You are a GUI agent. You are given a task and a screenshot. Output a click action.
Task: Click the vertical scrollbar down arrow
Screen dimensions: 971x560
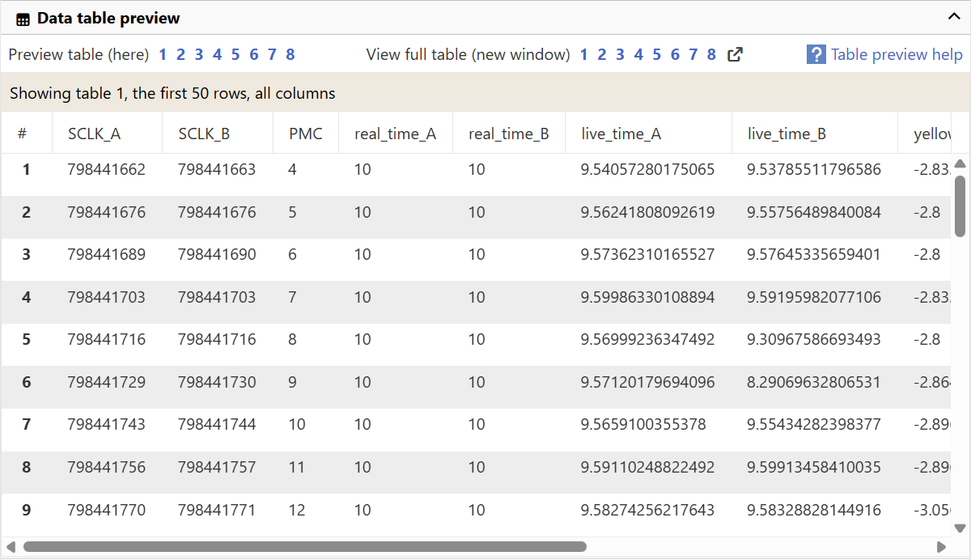click(x=960, y=528)
